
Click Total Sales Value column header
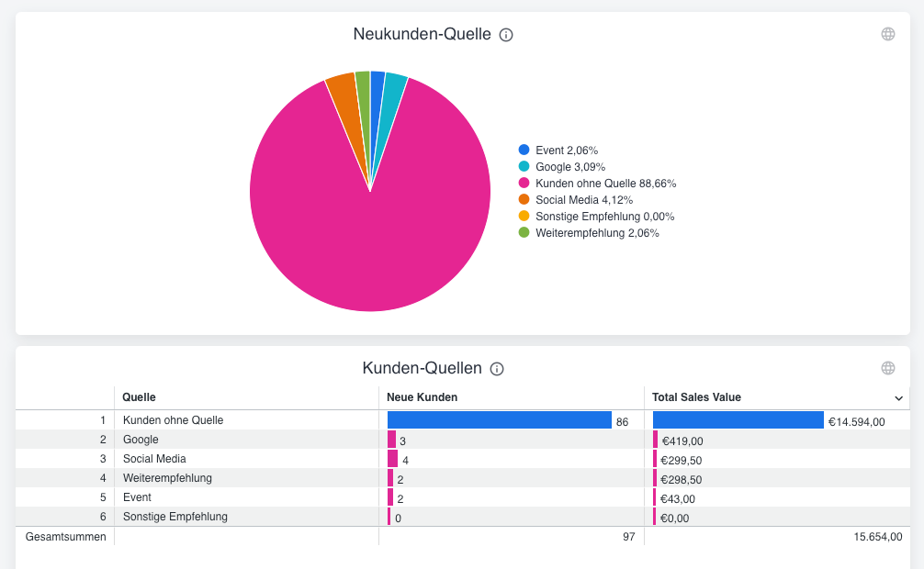(x=696, y=397)
